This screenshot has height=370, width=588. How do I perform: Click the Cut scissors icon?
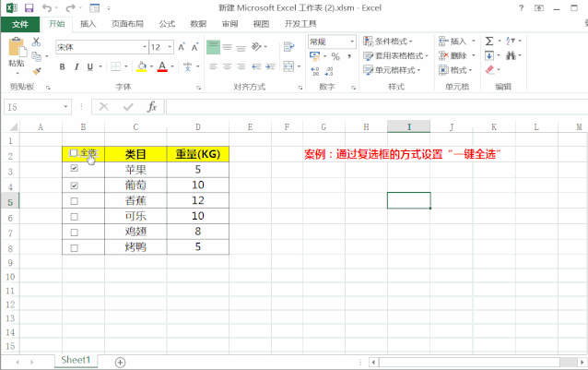point(36,42)
